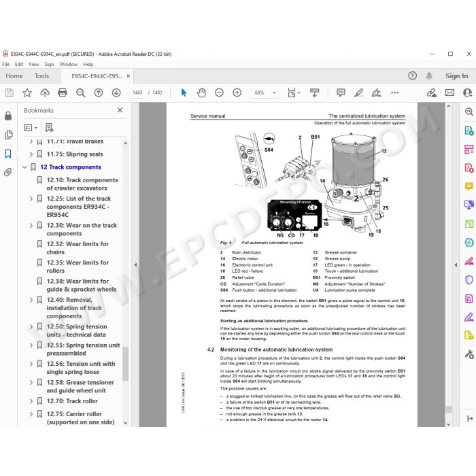The image size is (476, 476).
Task: Open the Edit menu
Action: (x=19, y=65)
